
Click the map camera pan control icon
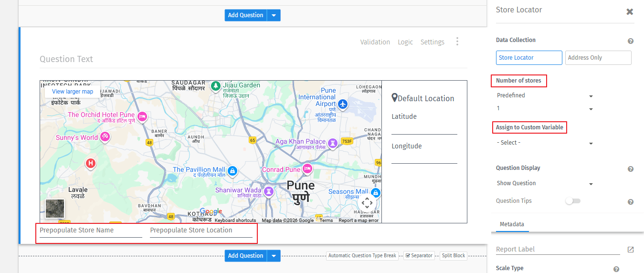point(367,202)
